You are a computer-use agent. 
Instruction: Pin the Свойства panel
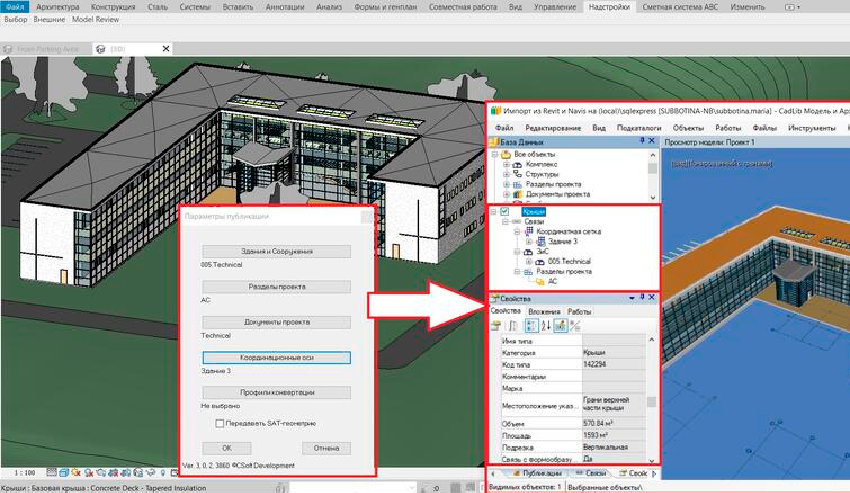[x=644, y=297]
